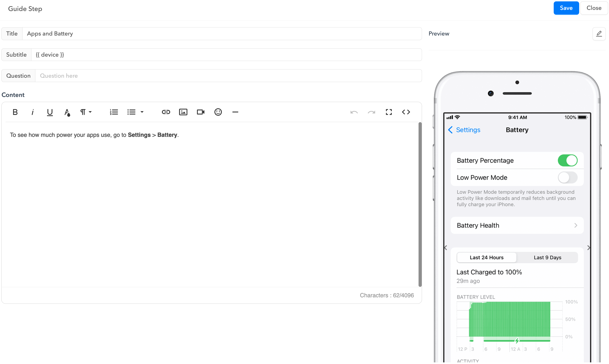The image size is (609, 364).
Task: Apply italic formatting
Action: point(32,112)
